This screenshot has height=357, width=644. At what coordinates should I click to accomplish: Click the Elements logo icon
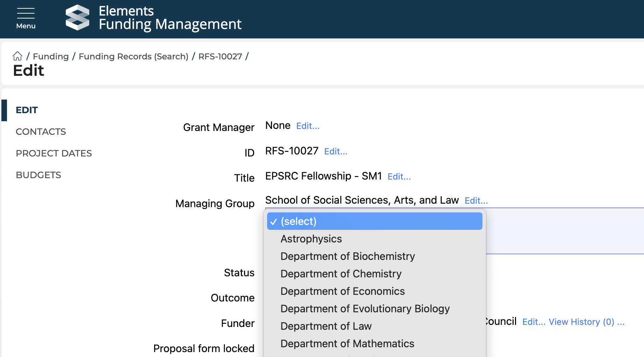tap(77, 17)
